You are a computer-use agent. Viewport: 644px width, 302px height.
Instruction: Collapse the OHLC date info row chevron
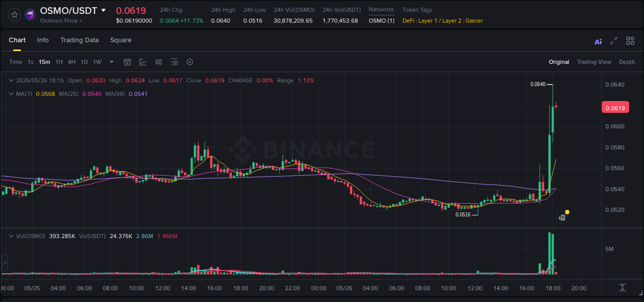pyautogui.click(x=11, y=80)
